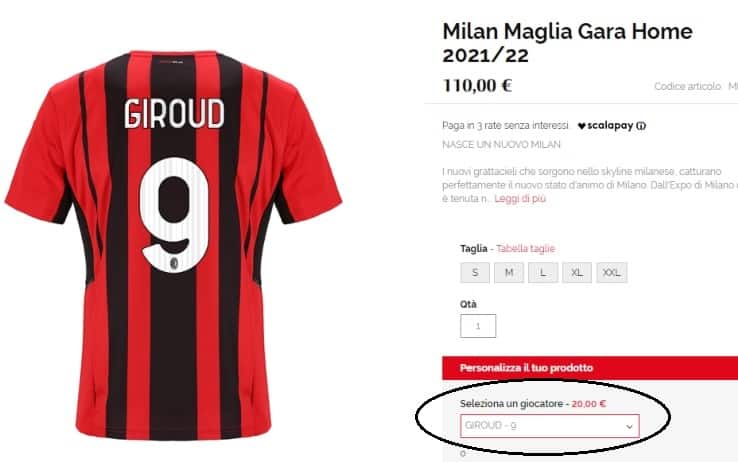Click the quantity input field
Image resolution: width=738 pixels, height=462 pixels.
point(478,326)
